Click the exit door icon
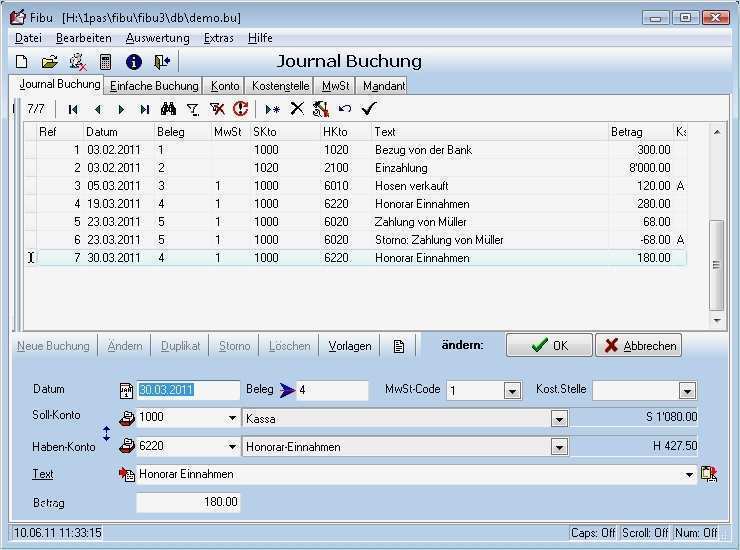This screenshot has width=740, height=550. (x=162, y=62)
